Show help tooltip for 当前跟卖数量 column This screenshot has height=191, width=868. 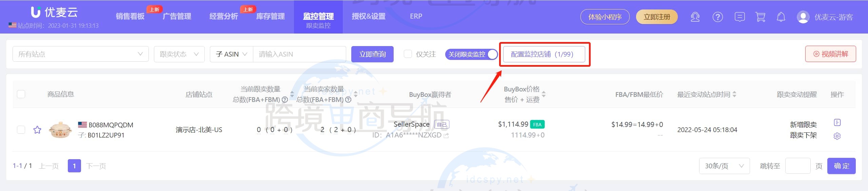click(285, 100)
